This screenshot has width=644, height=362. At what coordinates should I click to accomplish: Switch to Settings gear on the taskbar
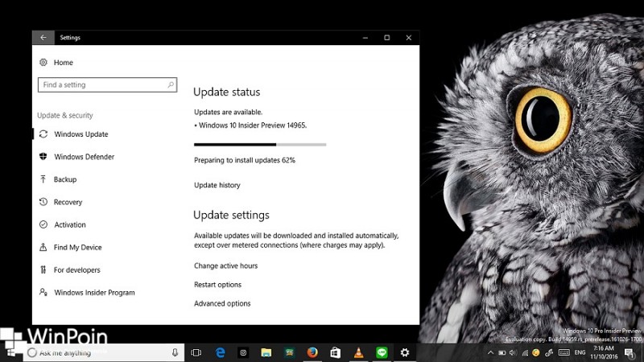(405, 352)
